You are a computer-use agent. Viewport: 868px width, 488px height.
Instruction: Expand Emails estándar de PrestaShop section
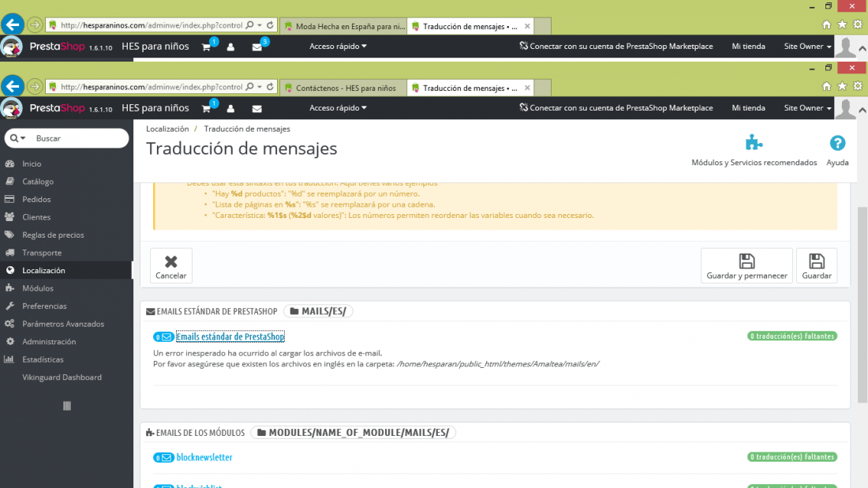click(230, 336)
